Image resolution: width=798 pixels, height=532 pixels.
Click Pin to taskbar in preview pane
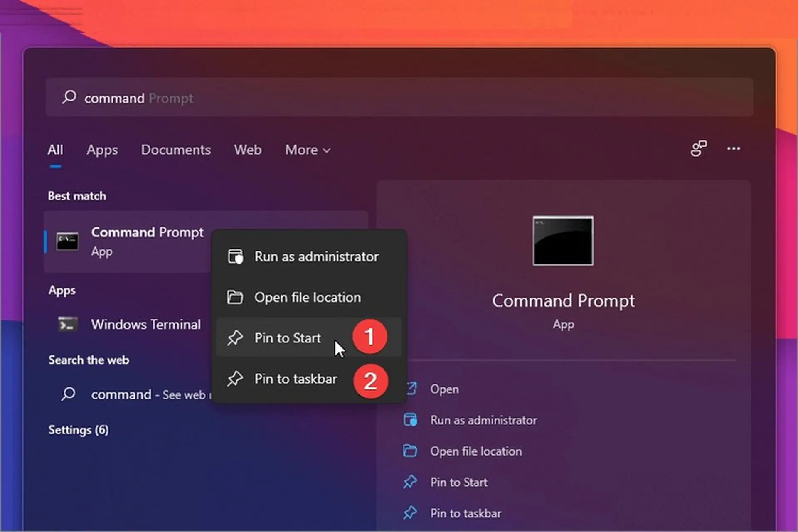466,513
